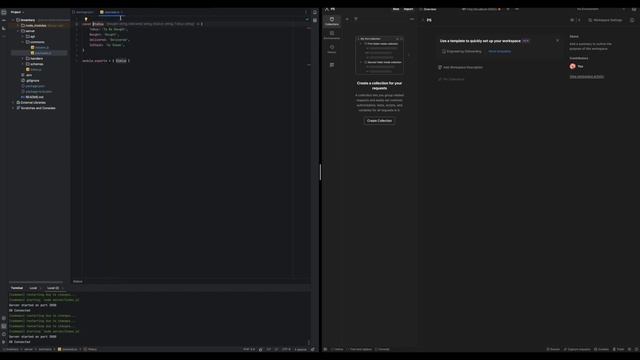Select README.md in project tree
This screenshot has width=640, height=360.
coord(32,97)
